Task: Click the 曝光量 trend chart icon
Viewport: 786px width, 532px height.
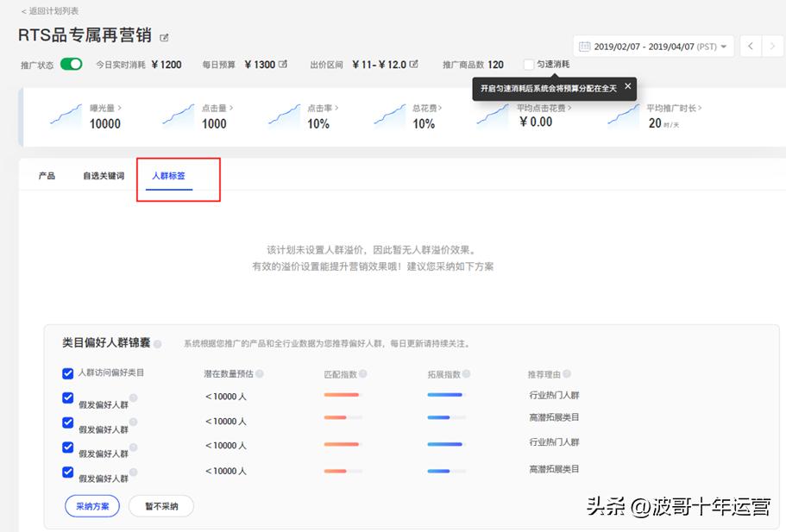Action: (x=66, y=117)
